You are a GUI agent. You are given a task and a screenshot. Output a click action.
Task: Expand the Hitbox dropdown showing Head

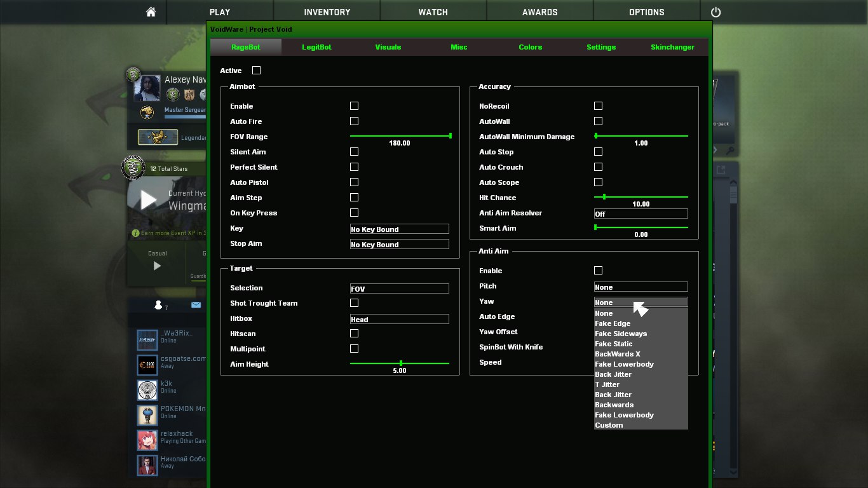click(x=399, y=320)
